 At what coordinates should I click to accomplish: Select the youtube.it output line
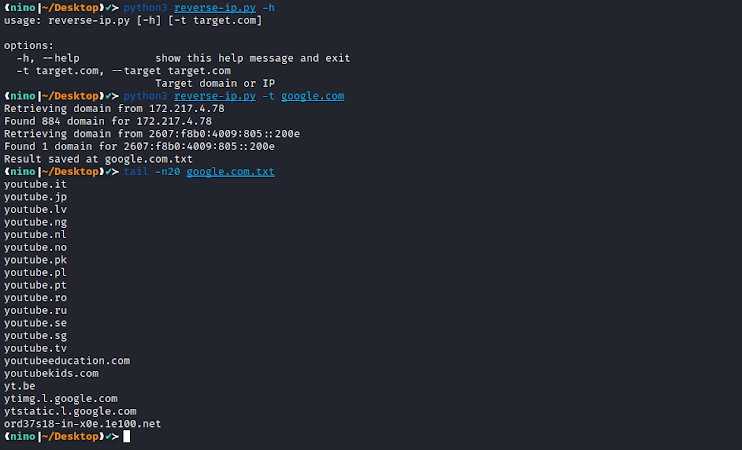[x=35, y=184]
